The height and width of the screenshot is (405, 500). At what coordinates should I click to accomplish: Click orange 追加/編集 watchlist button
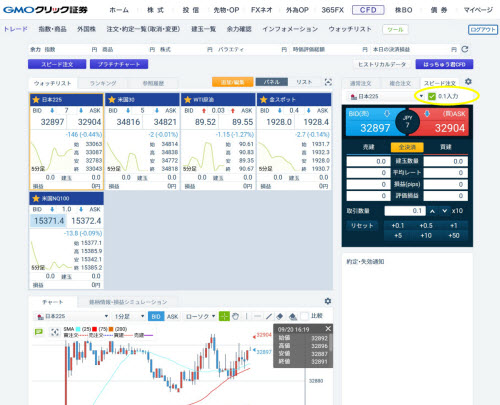coord(232,82)
